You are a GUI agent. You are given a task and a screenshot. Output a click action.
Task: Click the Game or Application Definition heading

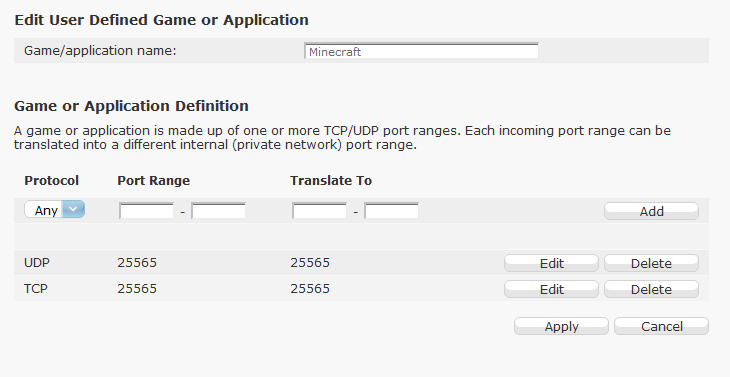pos(131,106)
